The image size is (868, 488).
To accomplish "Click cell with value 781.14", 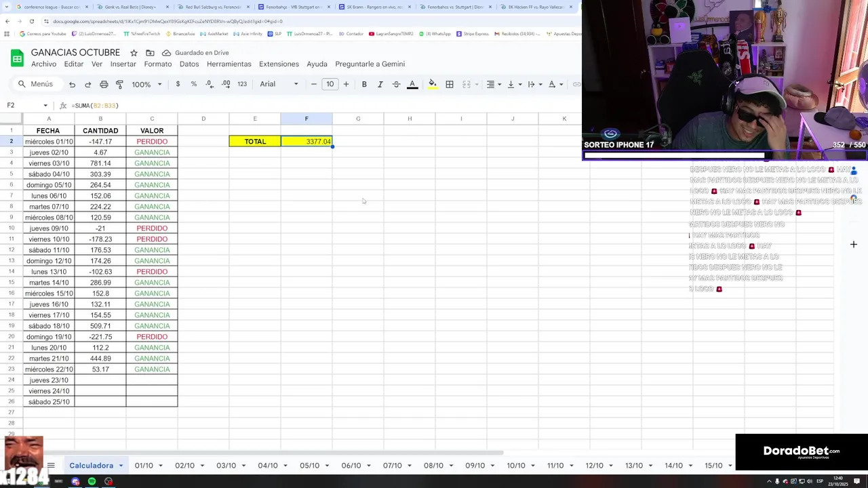I will click(100, 163).
